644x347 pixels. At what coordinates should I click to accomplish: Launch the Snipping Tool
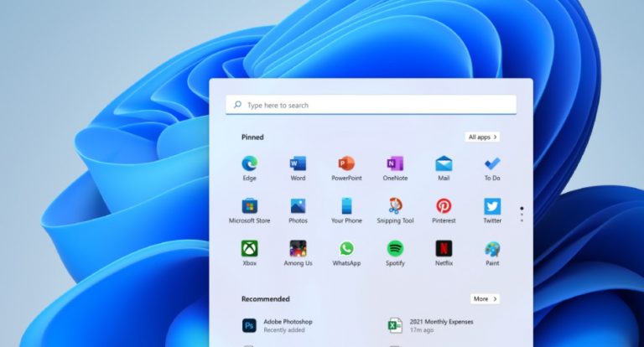[395, 211]
